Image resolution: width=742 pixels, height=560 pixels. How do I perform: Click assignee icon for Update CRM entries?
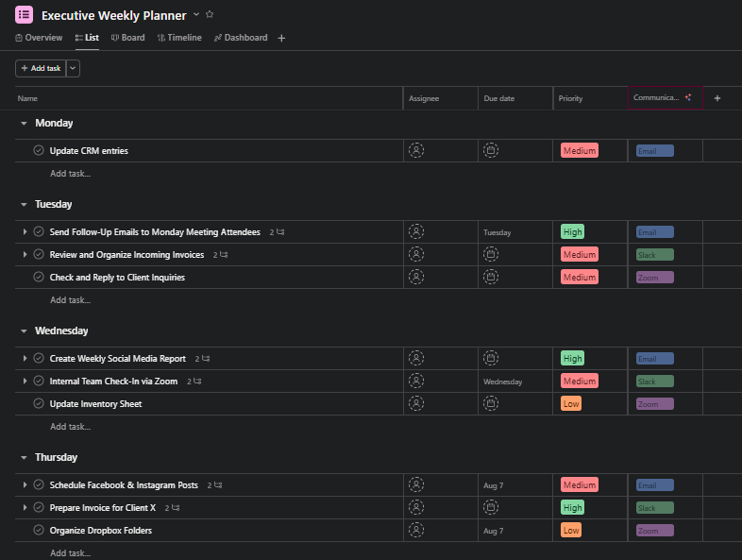[416, 150]
